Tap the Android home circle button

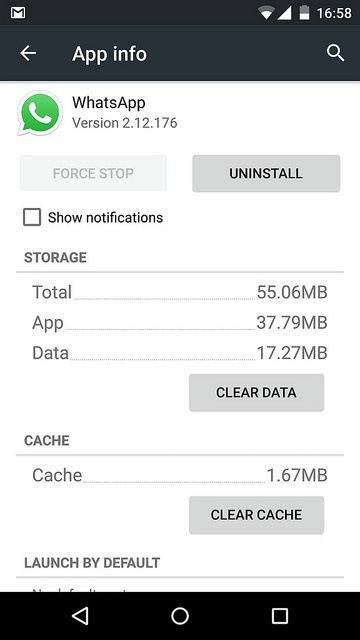click(180, 616)
